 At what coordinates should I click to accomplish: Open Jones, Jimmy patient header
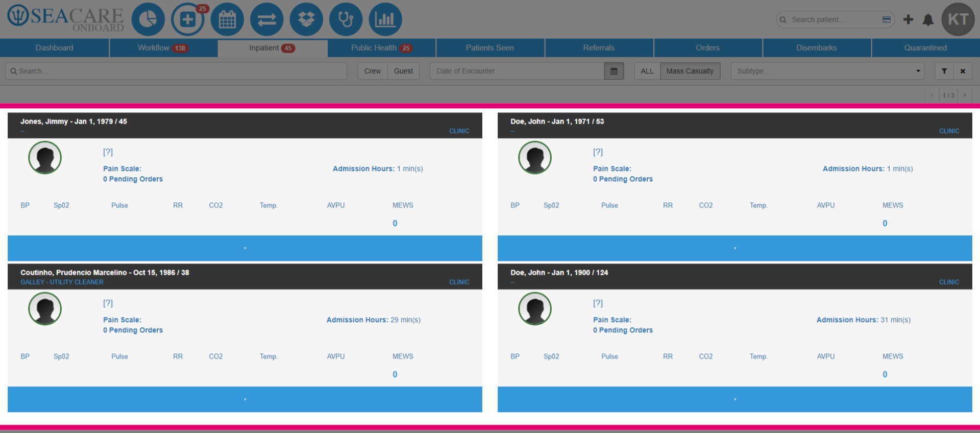point(245,125)
